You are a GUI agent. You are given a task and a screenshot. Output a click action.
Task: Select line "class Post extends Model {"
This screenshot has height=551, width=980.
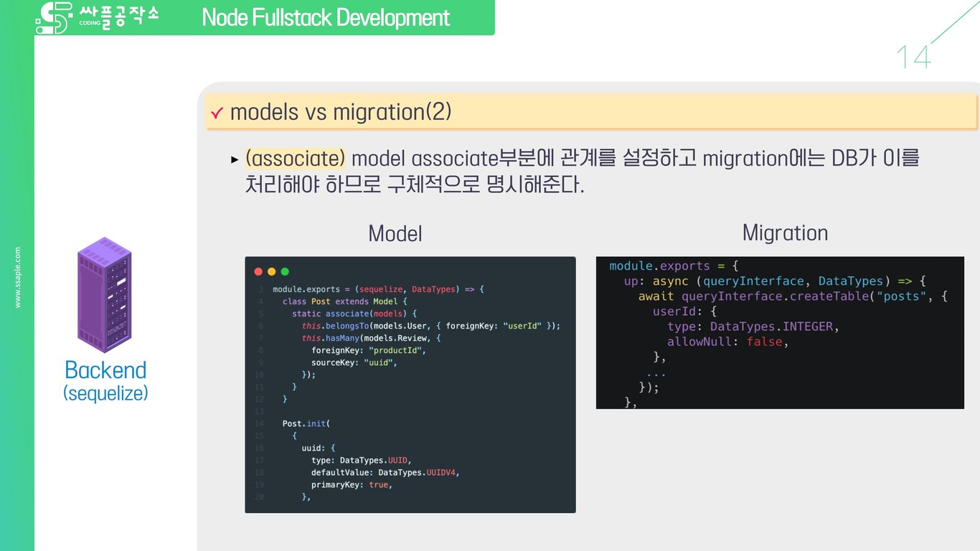(x=344, y=301)
